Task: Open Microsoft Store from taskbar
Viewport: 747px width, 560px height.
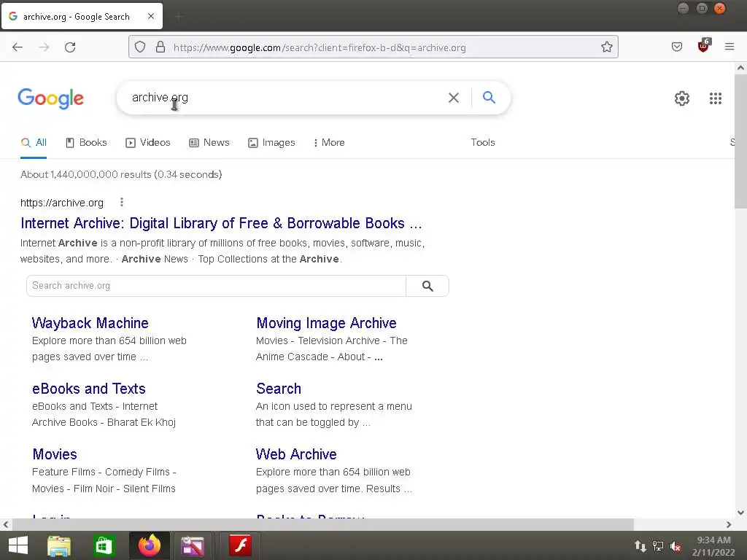Action: point(104,545)
